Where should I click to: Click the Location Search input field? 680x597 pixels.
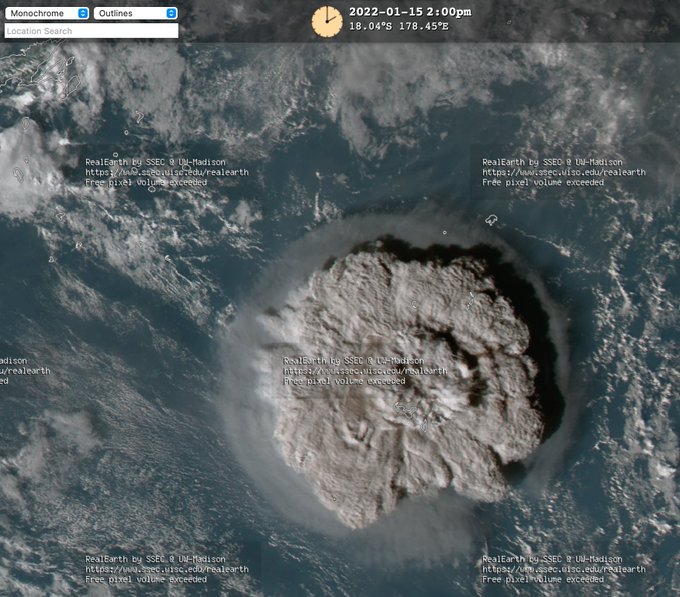pyautogui.click(x=91, y=31)
